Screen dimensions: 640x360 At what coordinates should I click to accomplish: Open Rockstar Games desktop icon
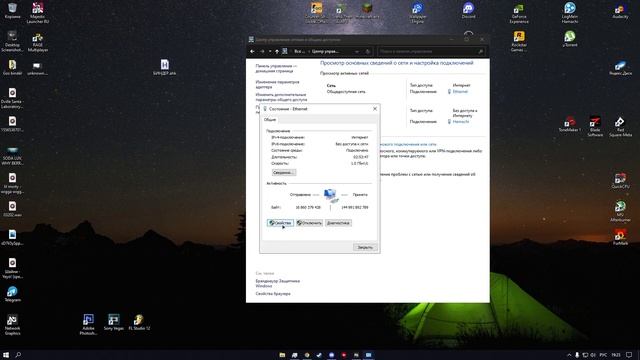pyautogui.click(x=519, y=42)
